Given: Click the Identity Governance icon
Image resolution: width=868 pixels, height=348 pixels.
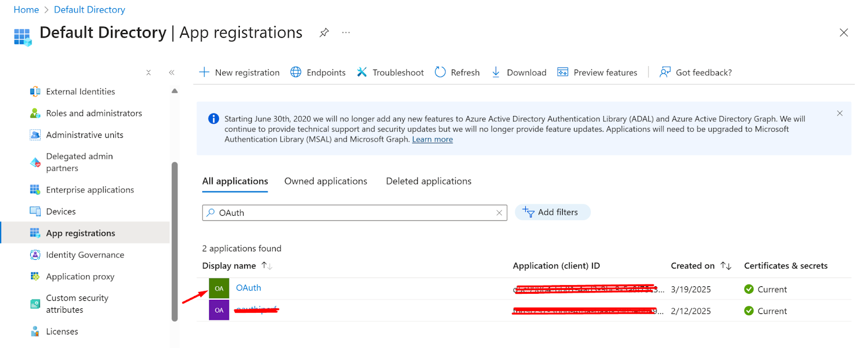Looking at the screenshot, I should [x=35, y=255].
